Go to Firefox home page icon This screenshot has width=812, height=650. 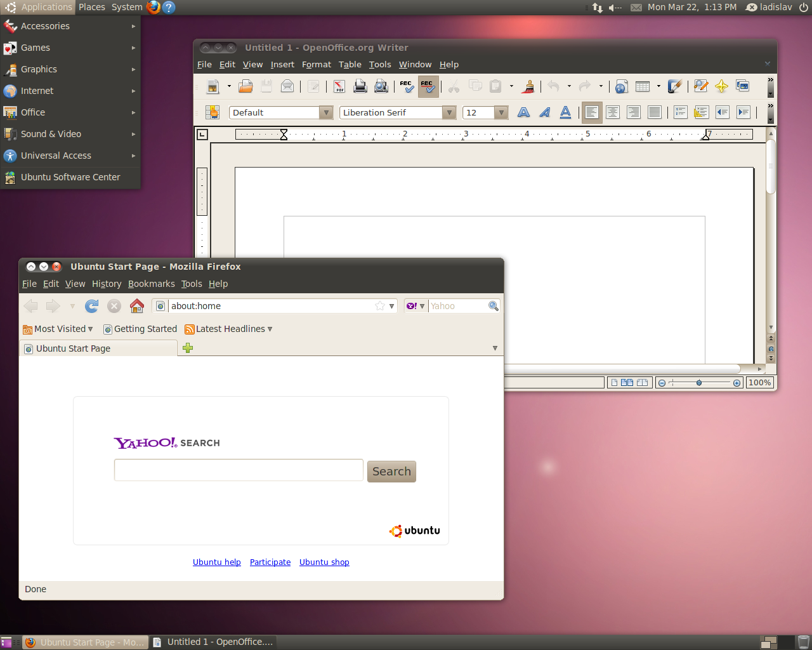point(137,306)
